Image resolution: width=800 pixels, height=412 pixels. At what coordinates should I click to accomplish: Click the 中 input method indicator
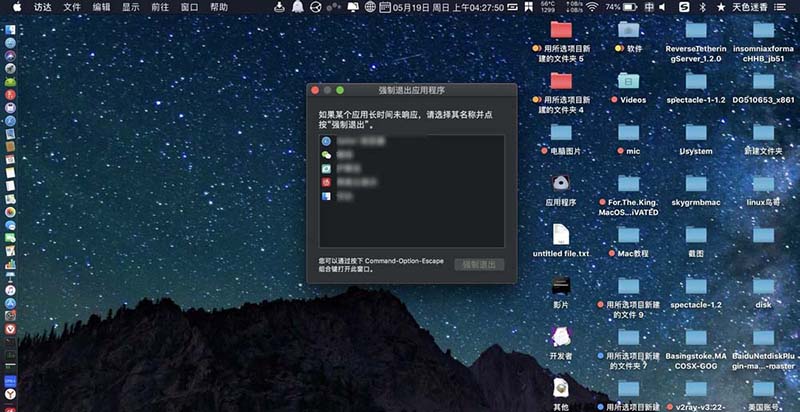(649, 7)
